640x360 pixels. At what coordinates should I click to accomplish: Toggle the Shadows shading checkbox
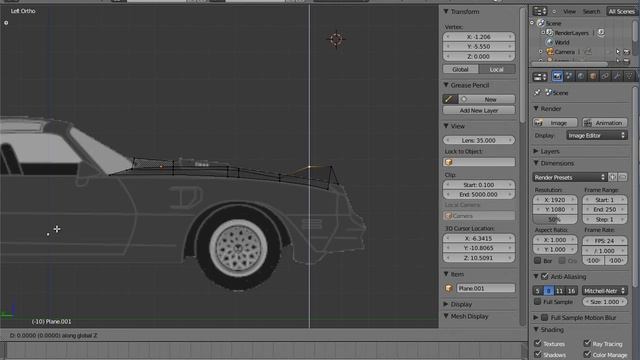click(x=538, y=354)
